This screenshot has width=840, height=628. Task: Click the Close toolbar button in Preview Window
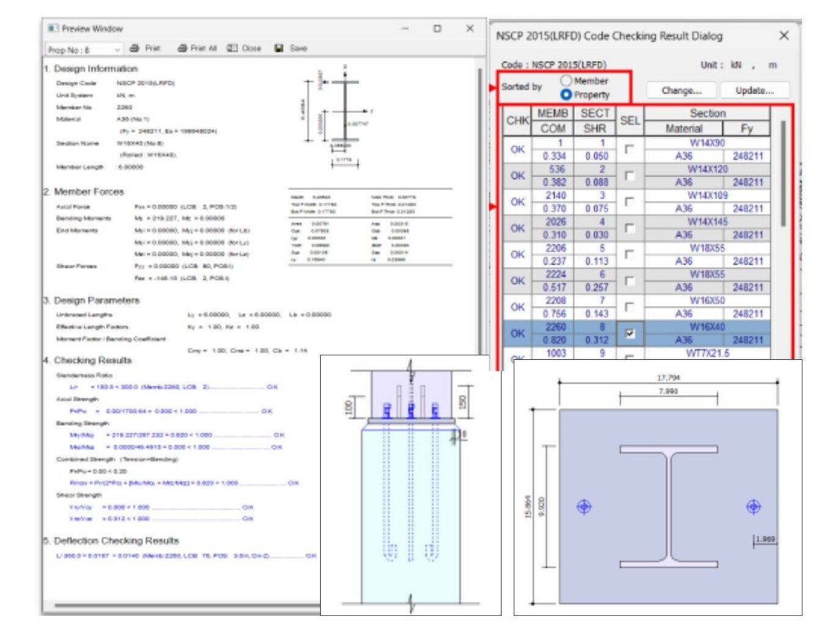pyautogui.click(x=244, y=48)
